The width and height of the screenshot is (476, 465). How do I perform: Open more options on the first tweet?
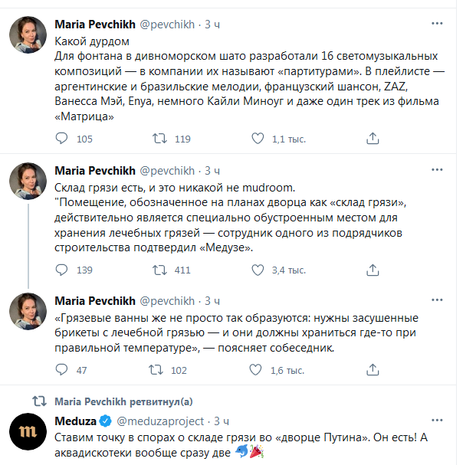(x=436, y=24)
